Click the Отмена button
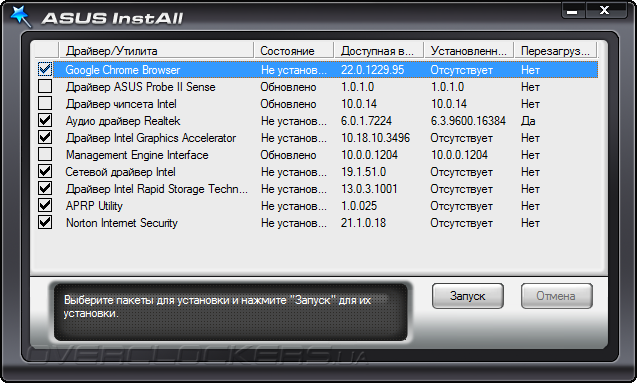 click(557, 296)
